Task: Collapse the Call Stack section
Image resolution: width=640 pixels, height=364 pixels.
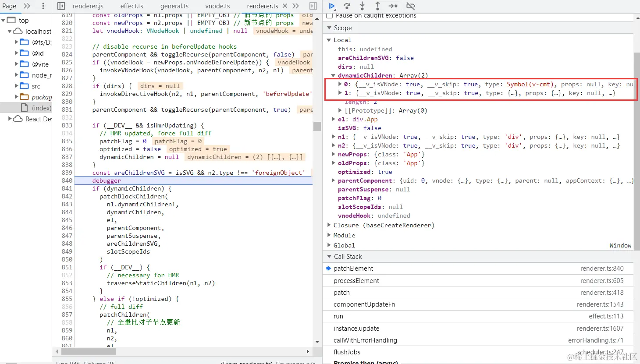Action: (329, 257)
